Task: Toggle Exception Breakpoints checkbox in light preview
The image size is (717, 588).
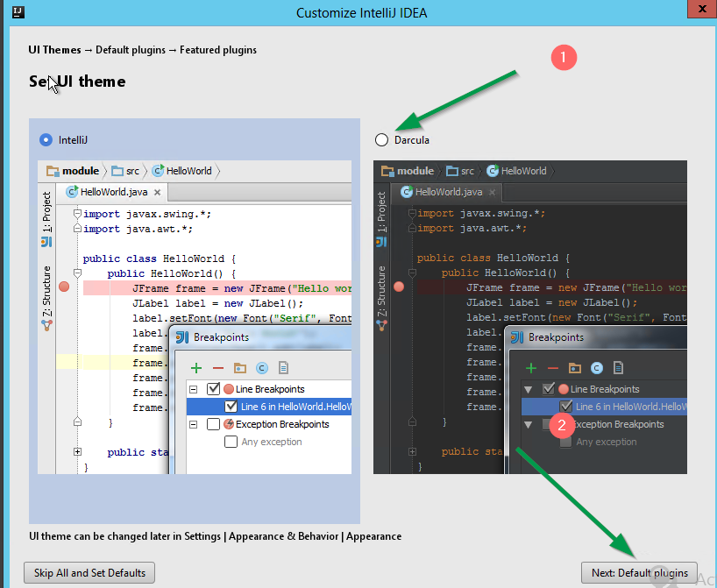Action: coord(213,424)
